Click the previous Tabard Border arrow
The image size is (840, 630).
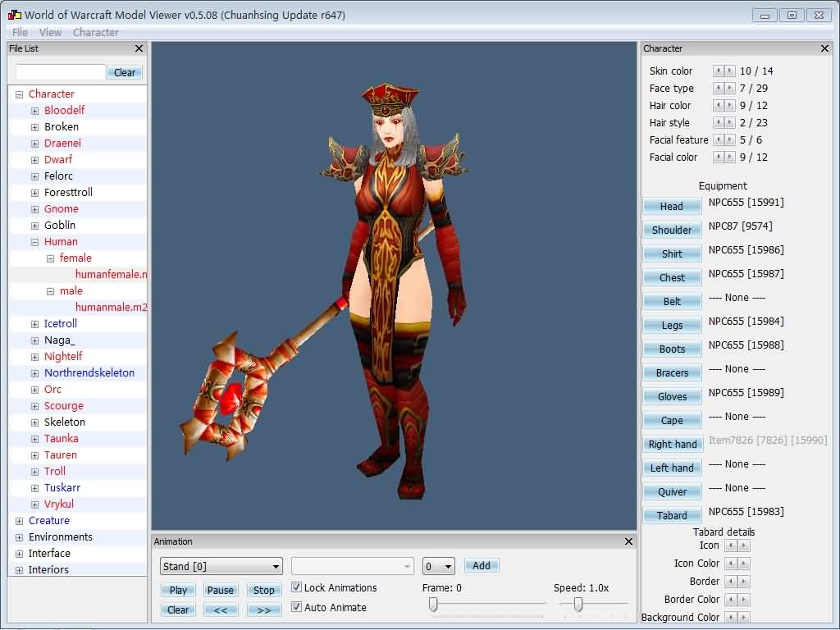coord(731,582)
